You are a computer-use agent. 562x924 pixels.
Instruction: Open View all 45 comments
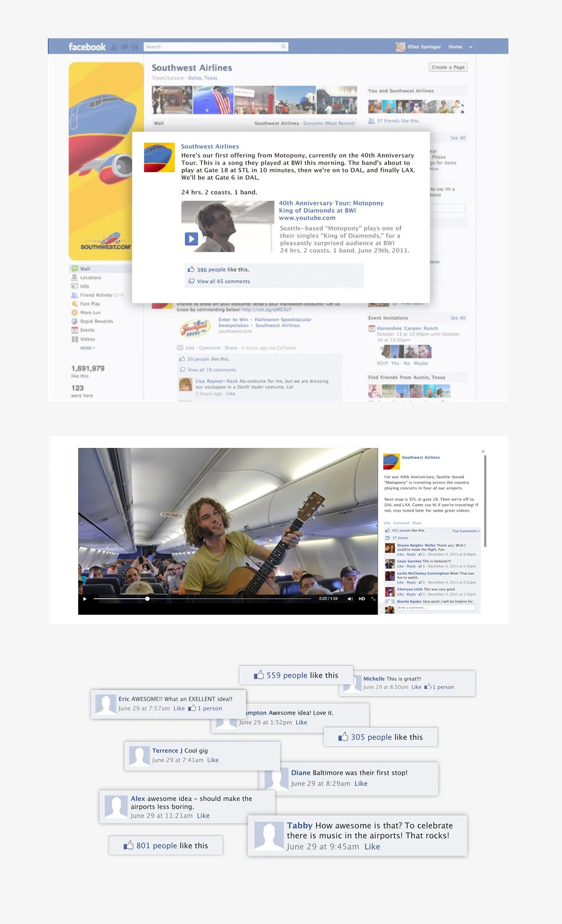223,282
